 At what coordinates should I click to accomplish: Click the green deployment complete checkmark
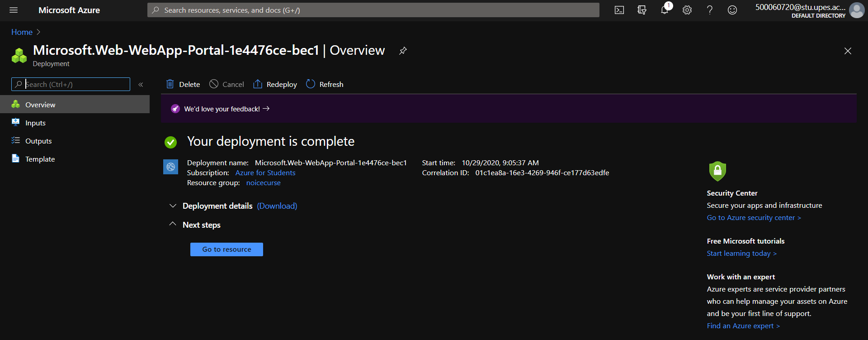pos(170,142)
